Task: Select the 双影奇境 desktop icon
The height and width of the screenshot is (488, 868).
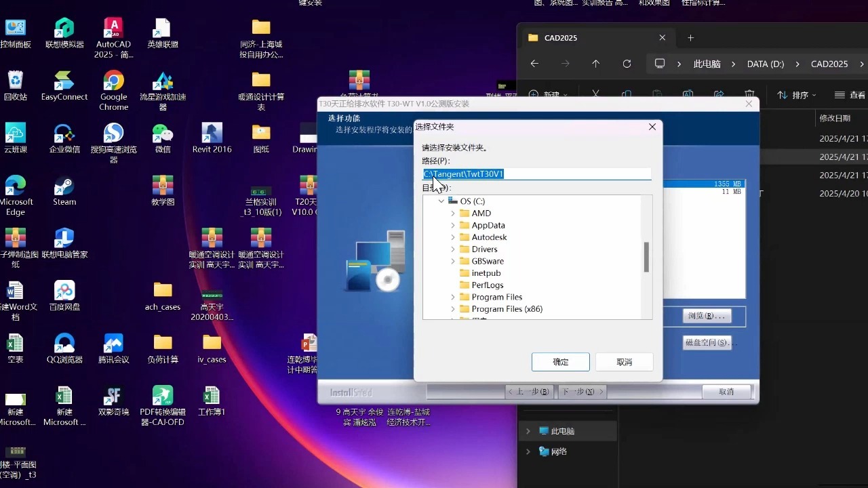Action: (x=113, y=401)
